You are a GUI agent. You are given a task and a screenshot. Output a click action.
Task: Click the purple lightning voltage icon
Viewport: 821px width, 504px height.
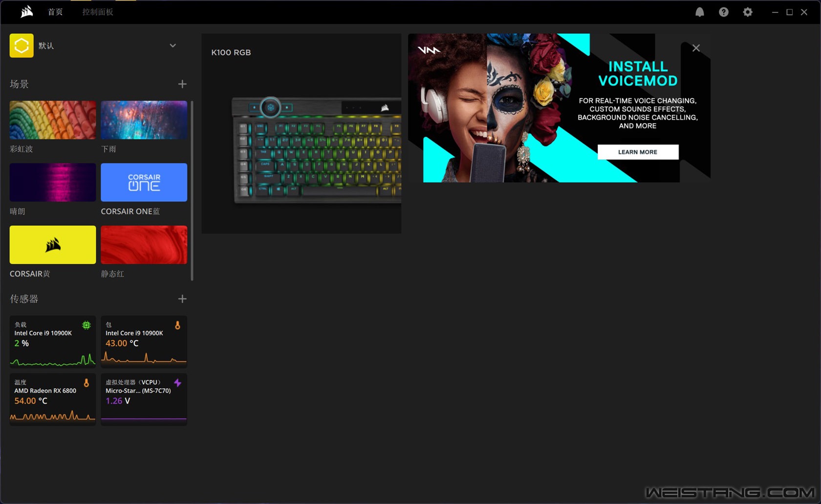tap(177, 383)
